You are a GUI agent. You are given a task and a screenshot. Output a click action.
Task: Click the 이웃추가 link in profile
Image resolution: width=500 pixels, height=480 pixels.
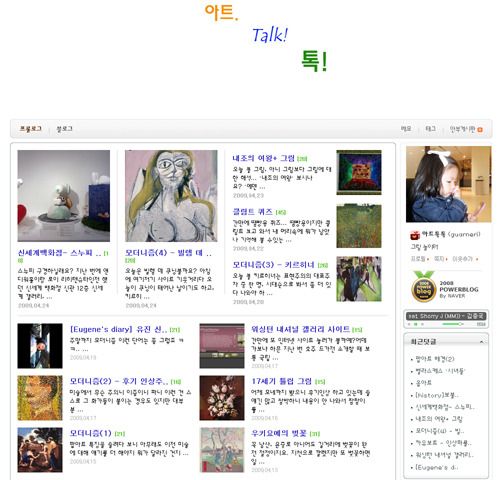[x=462, y=259]
